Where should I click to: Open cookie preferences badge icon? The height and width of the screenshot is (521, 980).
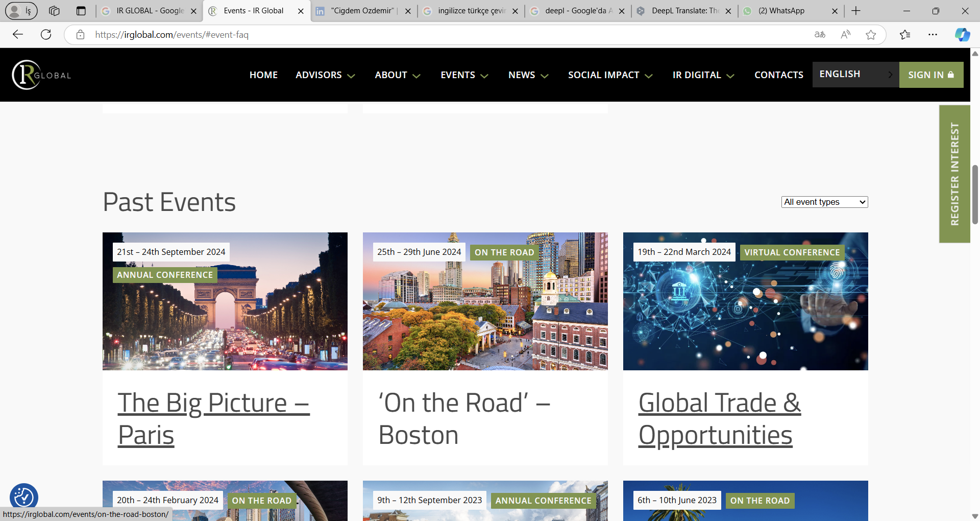click(x=24, y=496)
